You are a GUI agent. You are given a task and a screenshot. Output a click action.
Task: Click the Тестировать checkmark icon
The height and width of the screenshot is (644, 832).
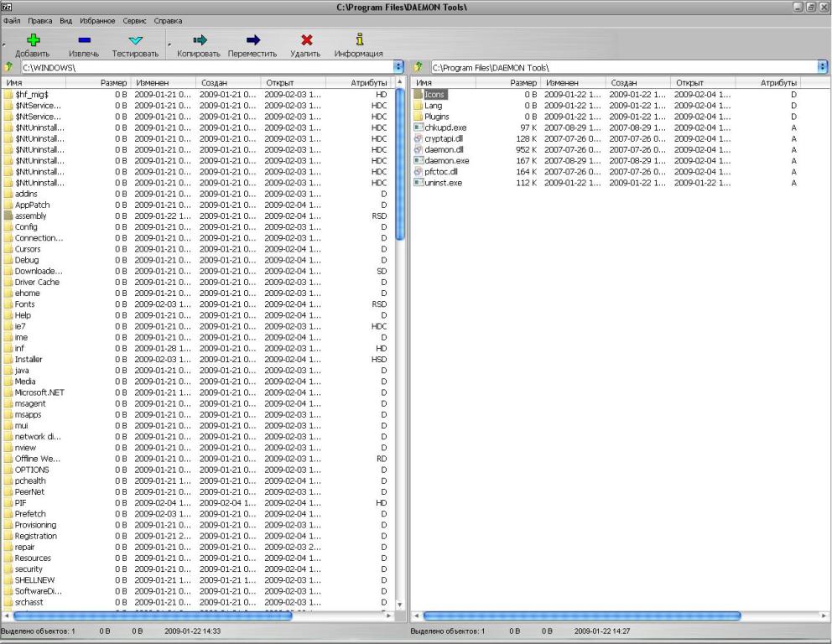(135, 39)
